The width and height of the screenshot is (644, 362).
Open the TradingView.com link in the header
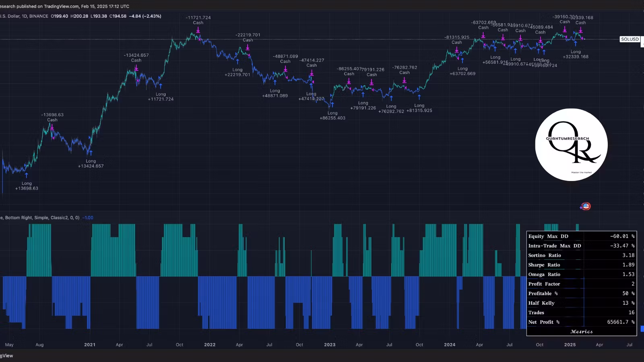pyautogui.click(x=61, y=6)
